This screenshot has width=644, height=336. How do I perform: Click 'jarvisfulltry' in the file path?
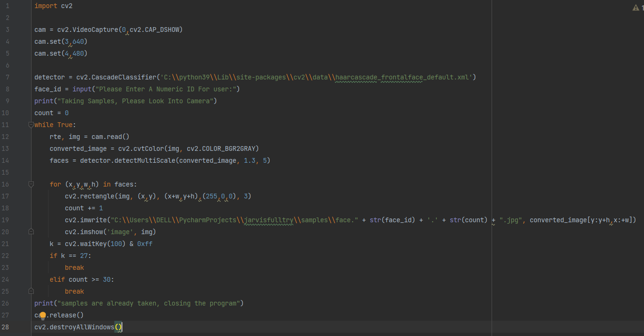(x=269, y=220)
